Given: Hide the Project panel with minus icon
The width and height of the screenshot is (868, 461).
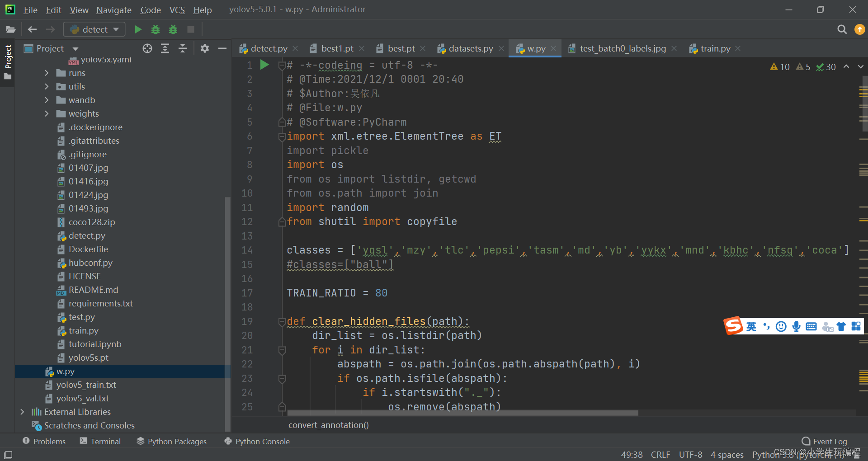Looking at the screenshot, I should [x=222, y=48].
